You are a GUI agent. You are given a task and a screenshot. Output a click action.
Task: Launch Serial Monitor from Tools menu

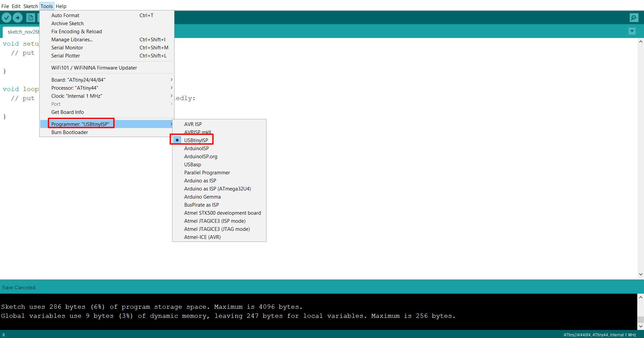(x=107, y=48)
